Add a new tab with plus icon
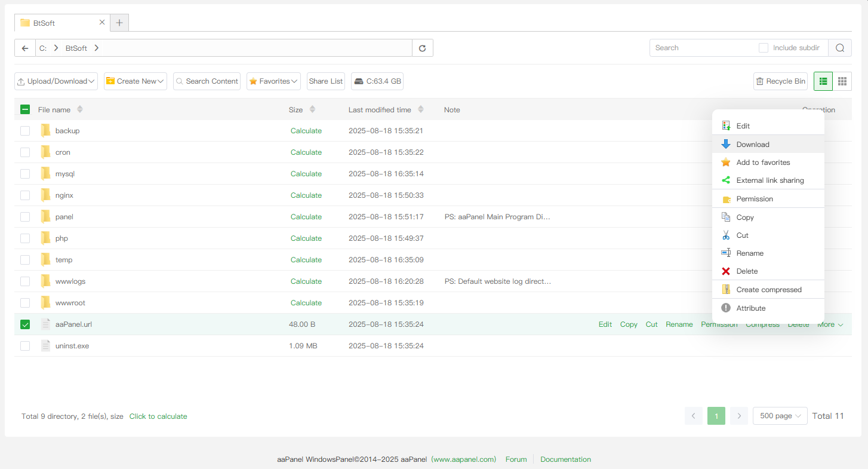868x469 pixels. click(119, 23)
